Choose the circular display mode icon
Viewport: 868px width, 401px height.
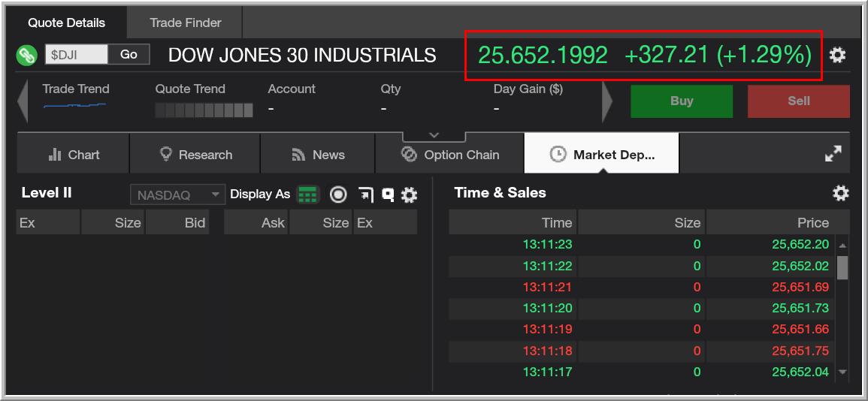(x=338, y=194)
